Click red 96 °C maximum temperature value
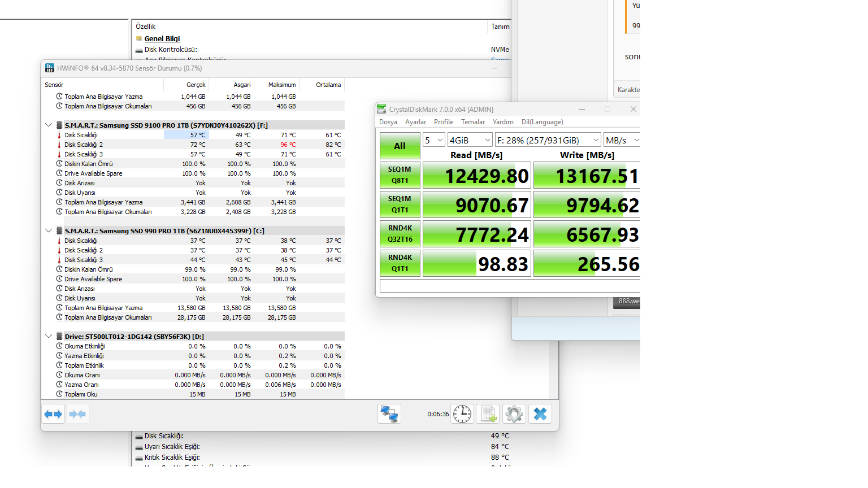Screen dimensions: 868x488 288,145
